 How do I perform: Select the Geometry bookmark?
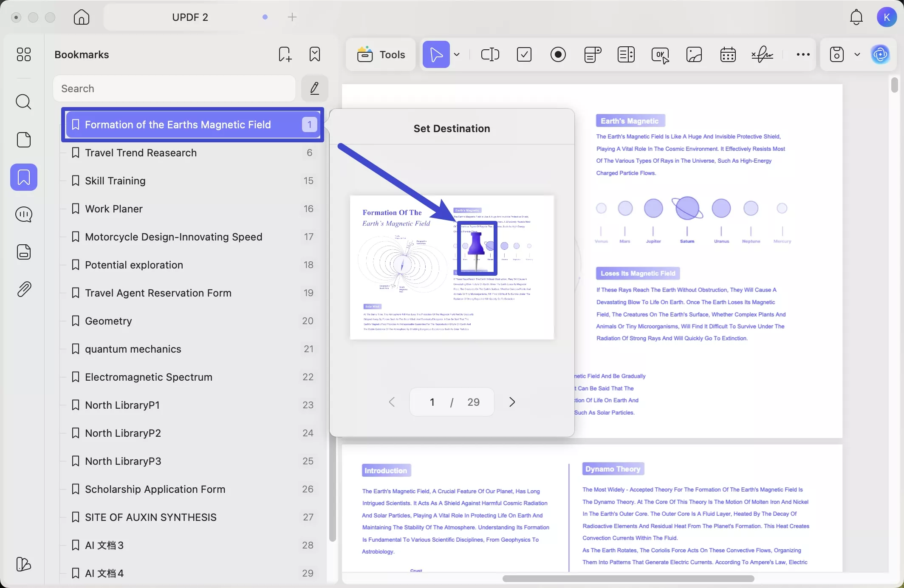pos(108,321)
